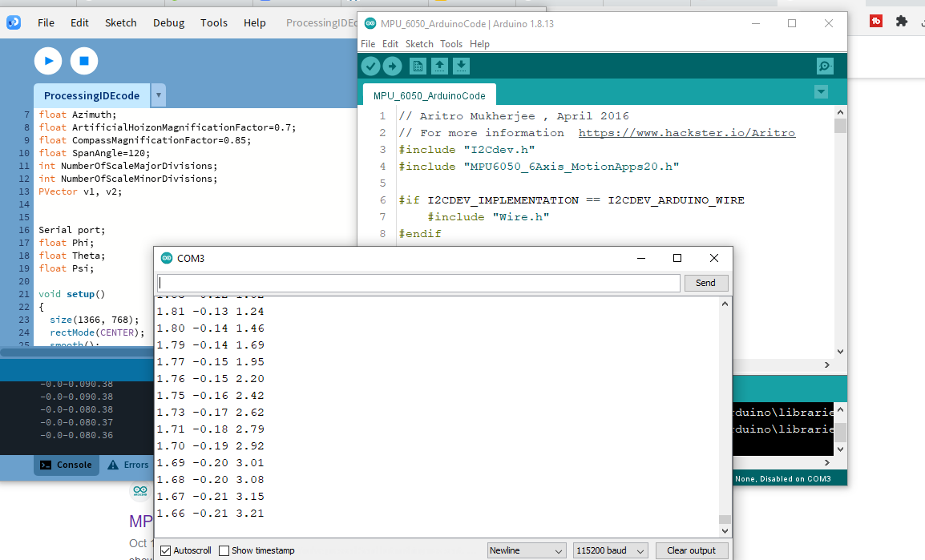This screenshot has width=925, height=560.
Task: Open Processing Sketch menu
Action: (x=121, y=23)
